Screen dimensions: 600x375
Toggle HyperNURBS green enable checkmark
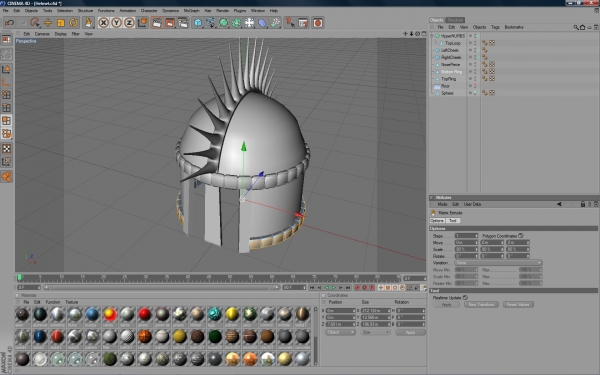478,36
